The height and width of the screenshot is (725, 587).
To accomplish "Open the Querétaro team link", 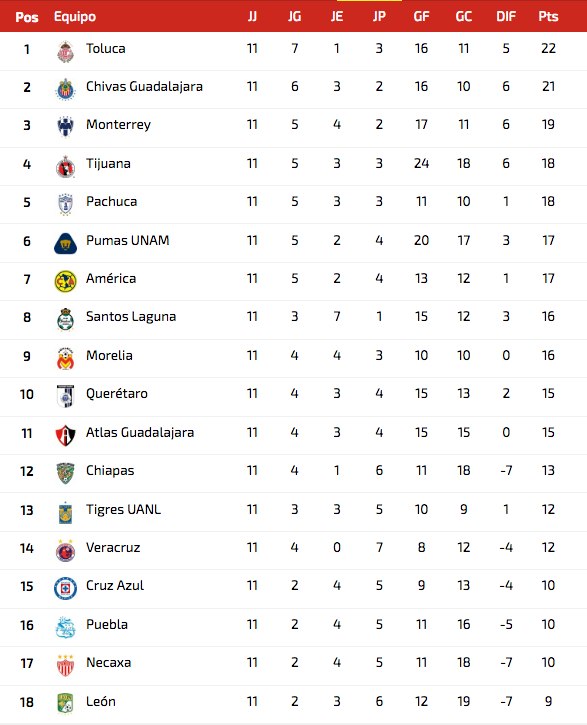I will point(117,393).
